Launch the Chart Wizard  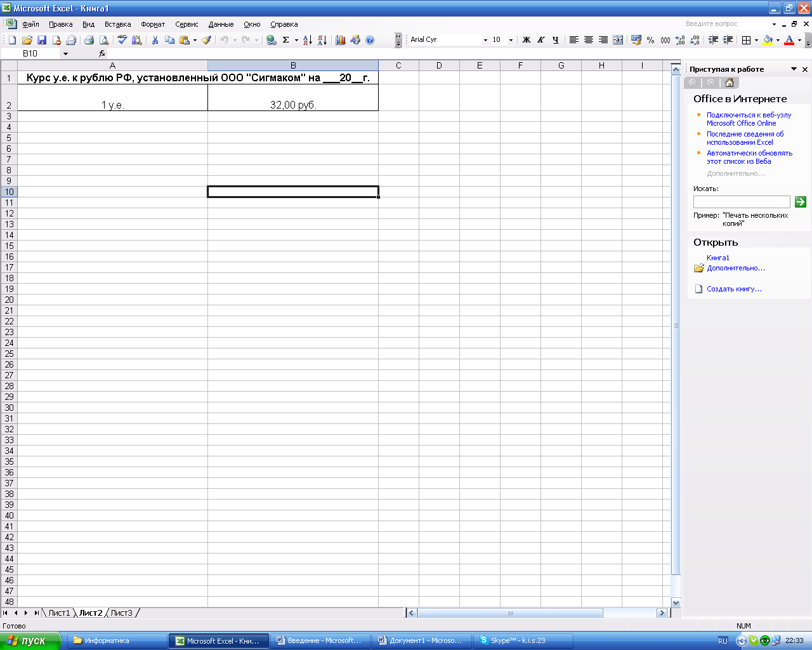tap(341, 40)
